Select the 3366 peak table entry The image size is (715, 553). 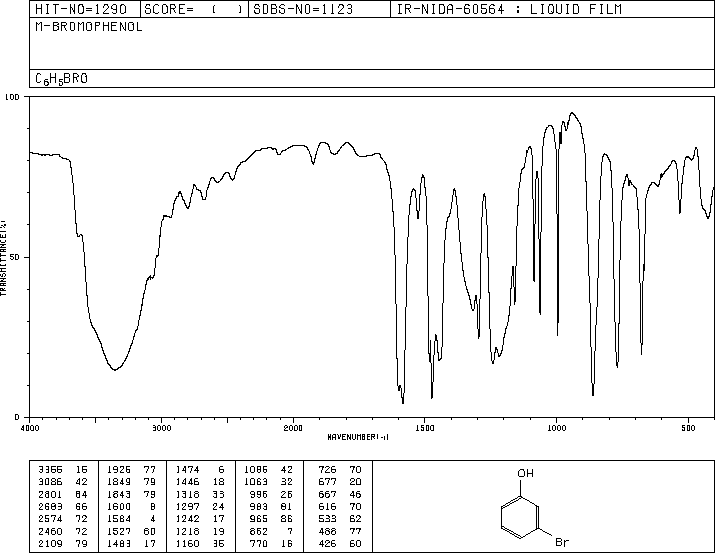tap(64, 470)
